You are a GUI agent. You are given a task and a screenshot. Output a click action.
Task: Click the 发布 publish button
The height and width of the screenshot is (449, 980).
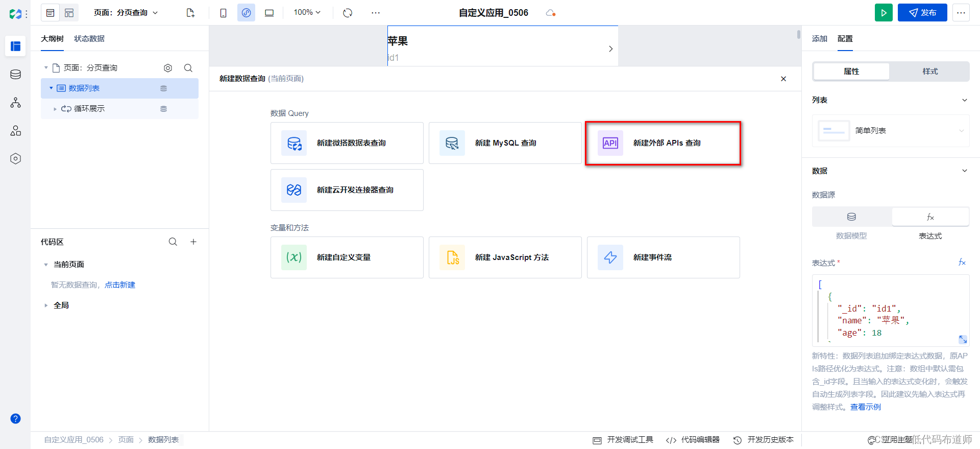[922, 13]
